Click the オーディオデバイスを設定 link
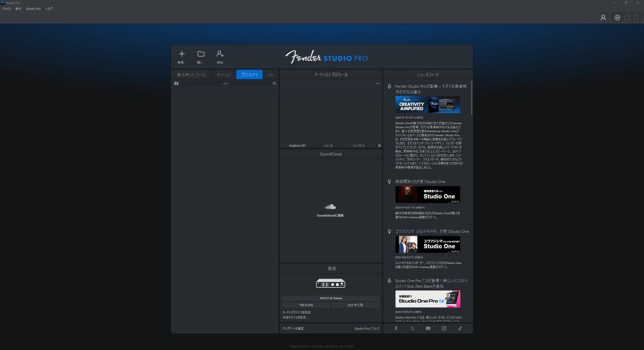Viewport: 644px width, 350px height. point(297,312)
